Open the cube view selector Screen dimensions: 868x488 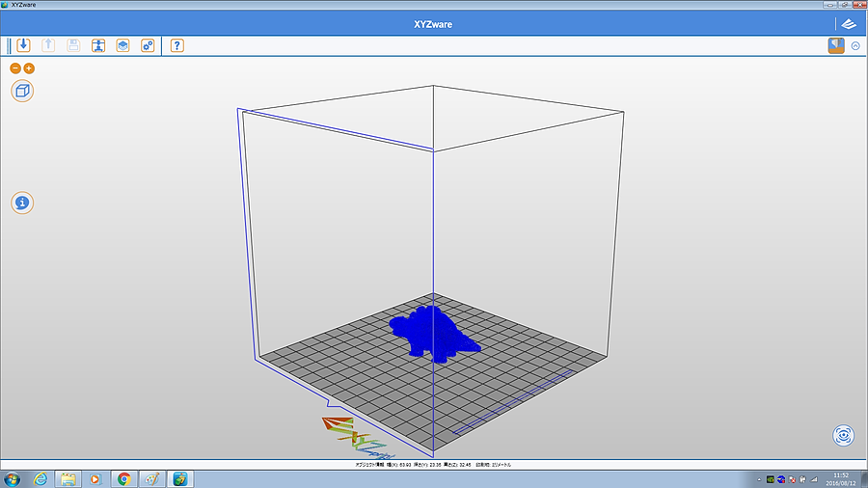[x=22, y=91]
